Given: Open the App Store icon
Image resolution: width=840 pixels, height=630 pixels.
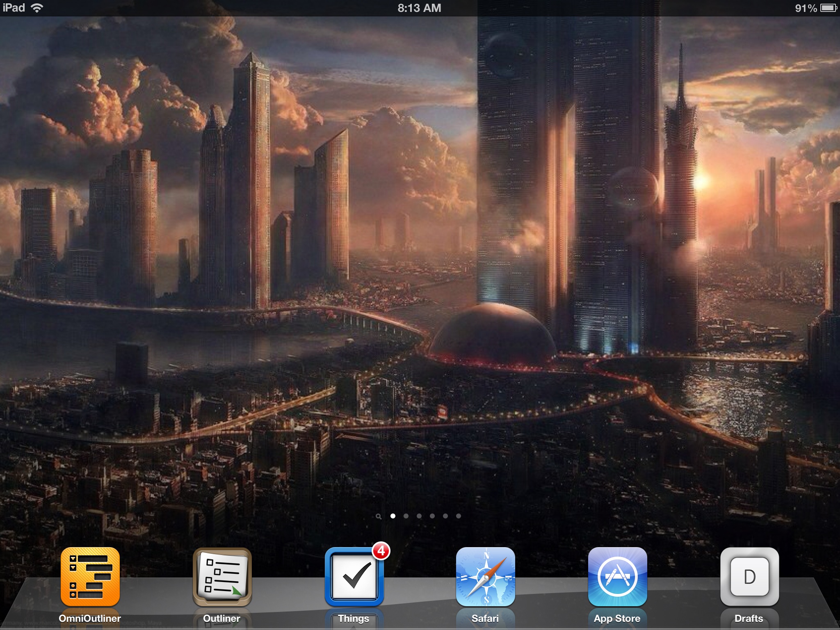Looking at the screenshot, I should [617, 576].
